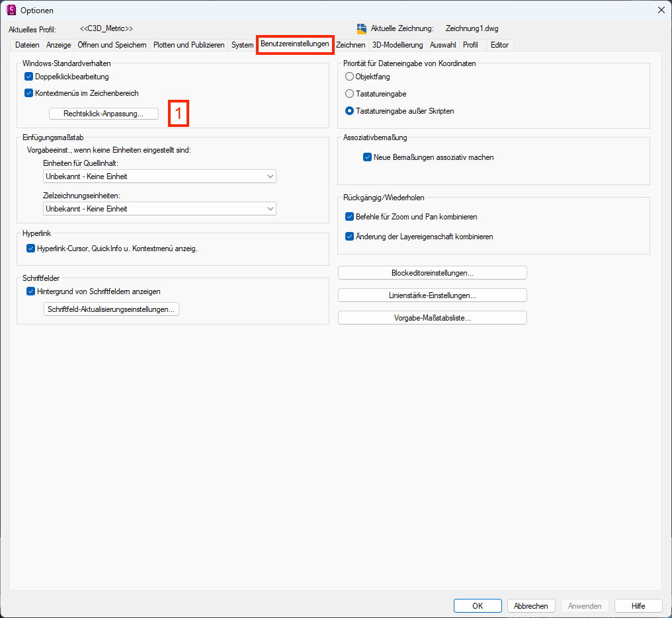Select Tastatureingabe außer Skripten option
672x618 pixels.
click(x=349, y=111)
